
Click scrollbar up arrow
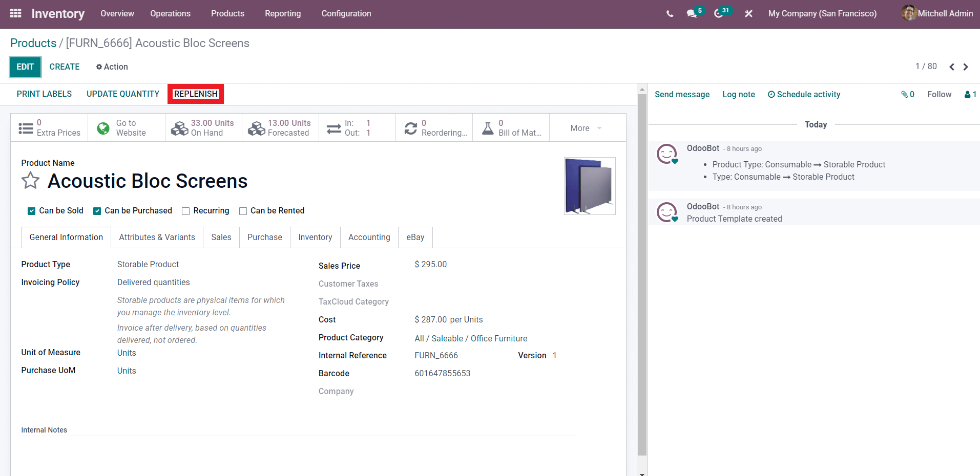click(642, 90)
